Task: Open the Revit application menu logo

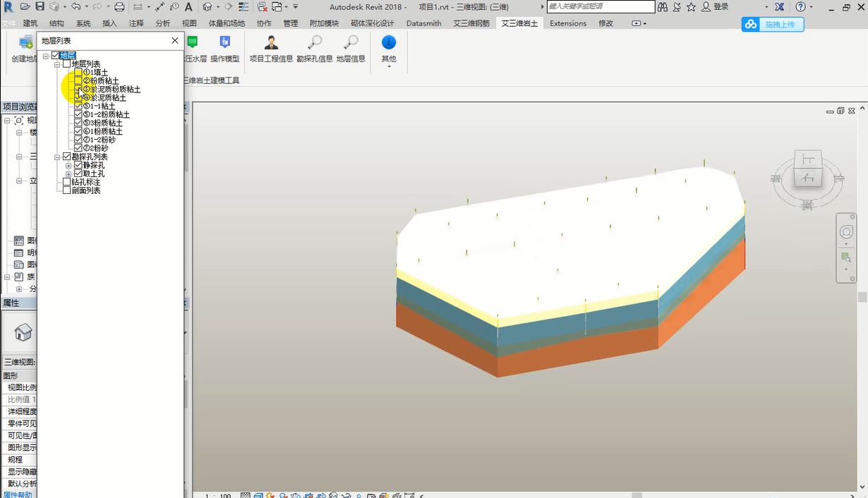Action: pyautogui.click(x=8, y=6)
